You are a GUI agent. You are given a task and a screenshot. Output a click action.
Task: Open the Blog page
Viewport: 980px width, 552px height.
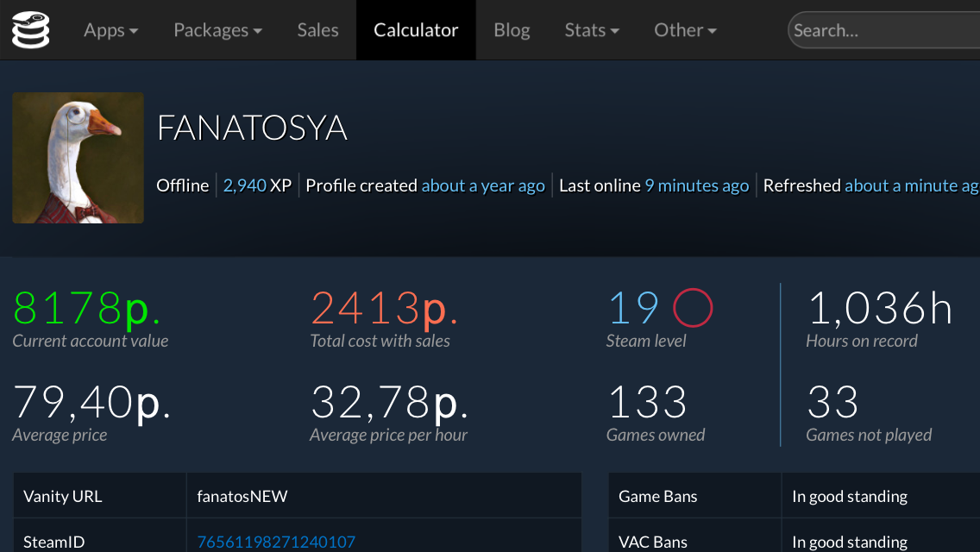coord(512,30)
